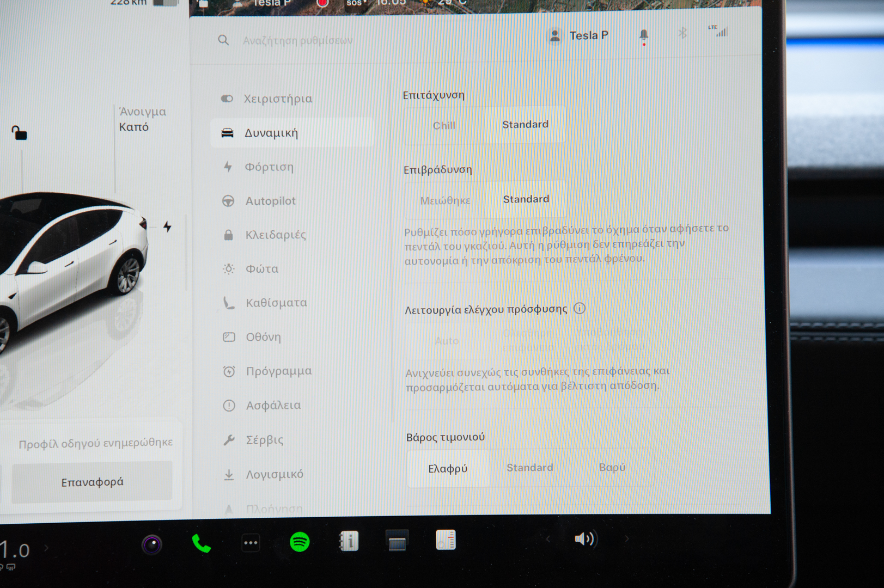The height and width of the screenshot is (588, 884).
Task: Set acceleration to Chill
Action: [x=444, y=126]
